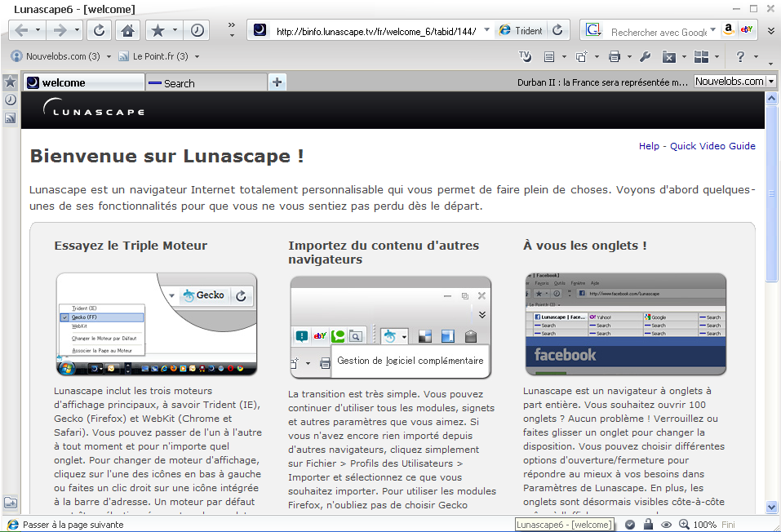Viewport: 781px width, 532px height.
Task: Click the checkmark icon in status bar
Action: (x=629, y=525)
